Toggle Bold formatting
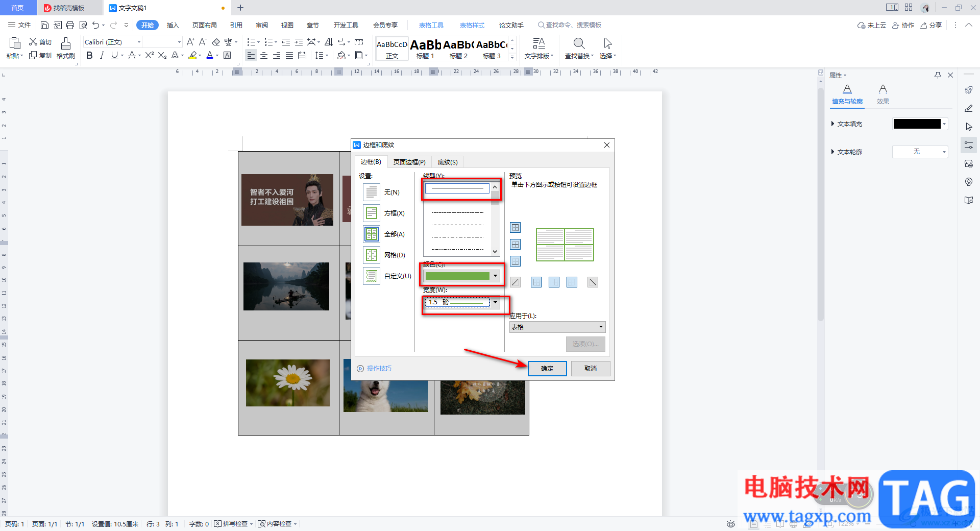The height and width of the screenshot is (531, 980). pos(89,55)
